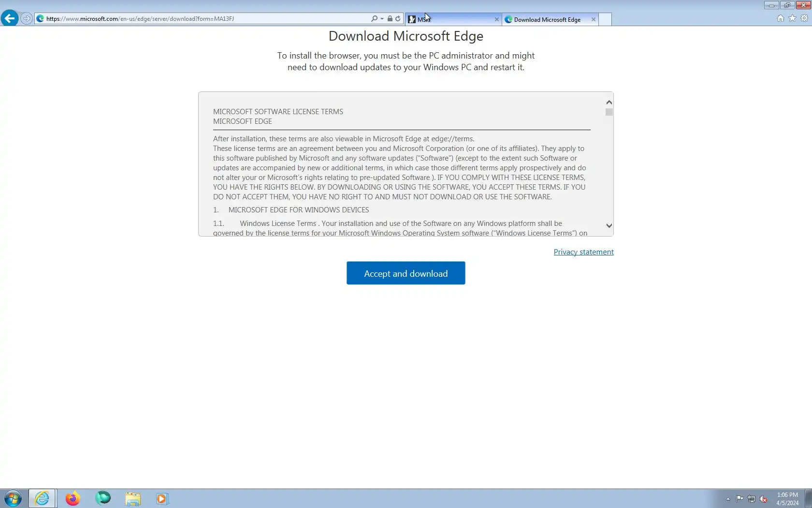The image size is (812, 508).
Task: Open a new blank tab
Action: 605,19
